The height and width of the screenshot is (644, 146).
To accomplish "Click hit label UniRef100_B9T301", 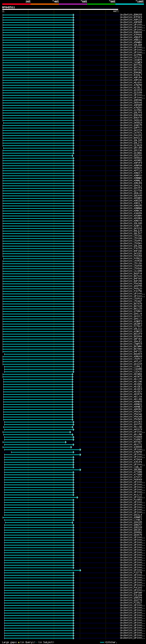I will click(131, 70).
